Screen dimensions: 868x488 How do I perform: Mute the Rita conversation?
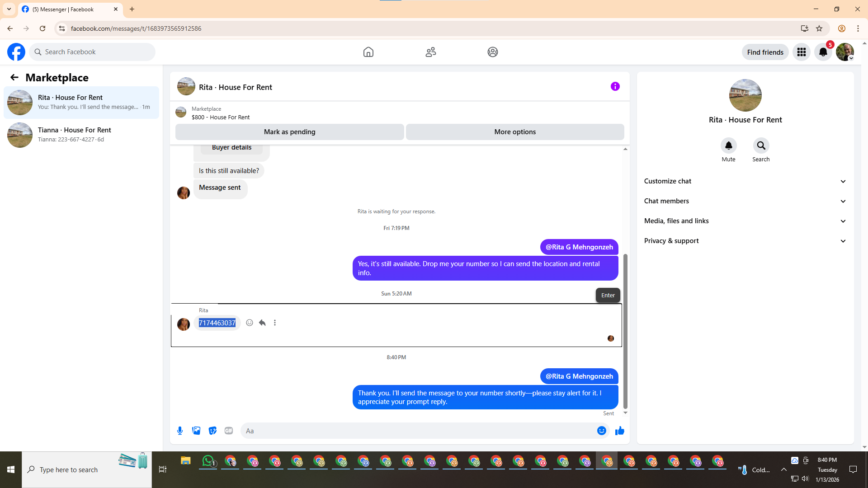[728, 145]
